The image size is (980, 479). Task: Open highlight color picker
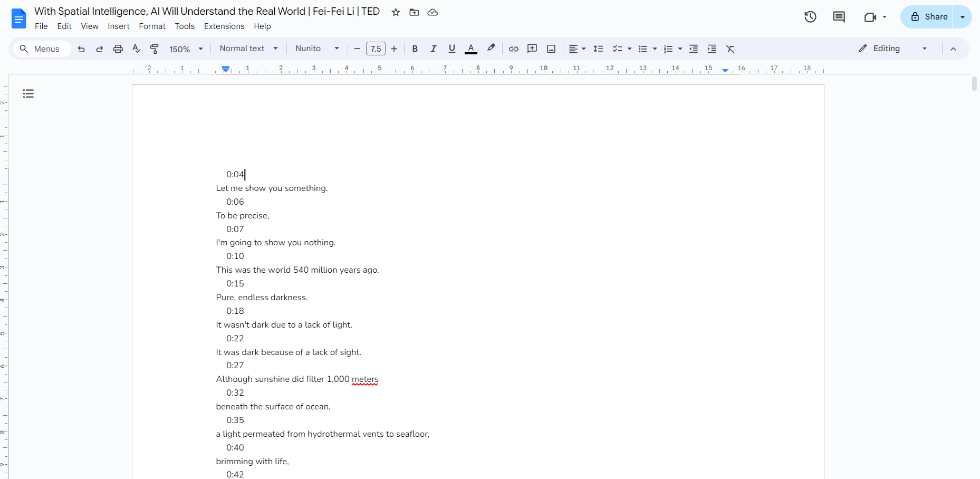(491, 49)
